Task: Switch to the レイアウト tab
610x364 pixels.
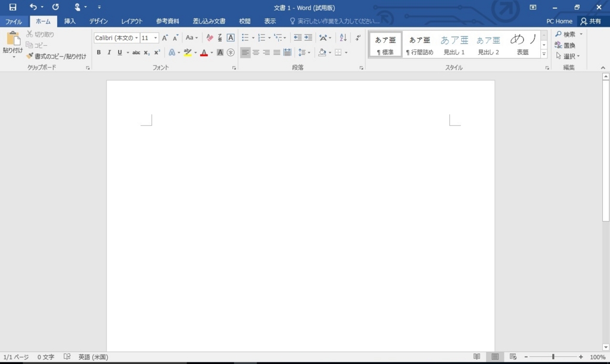Action: point(132,21)
